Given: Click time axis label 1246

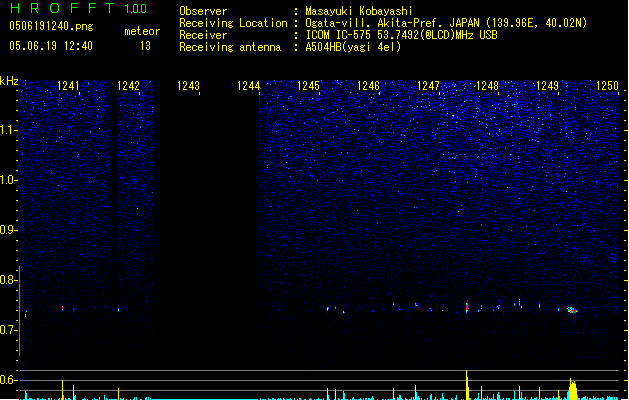Looking at the screenshot, I should [368, 86].
